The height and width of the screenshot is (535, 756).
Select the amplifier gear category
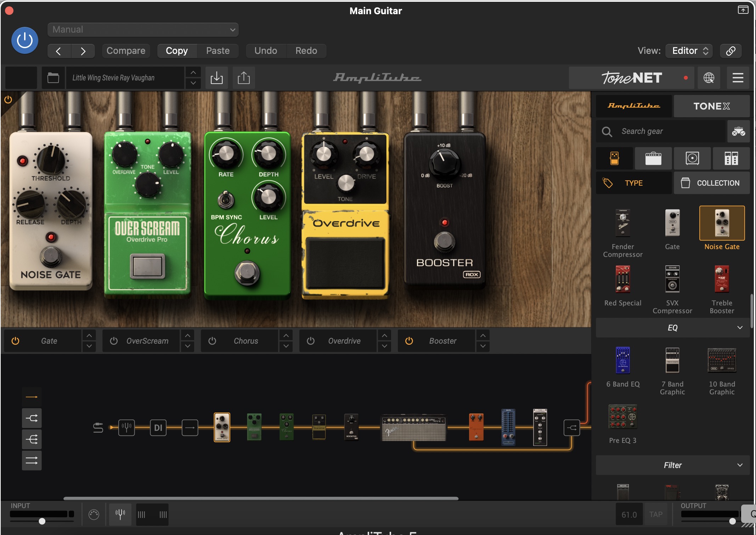click(653, 158)
